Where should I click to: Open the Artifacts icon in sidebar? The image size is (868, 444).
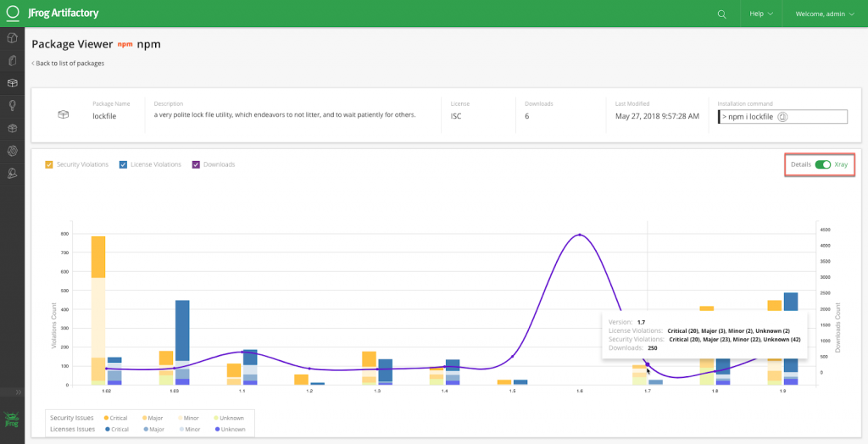click(x=12, y=61)
